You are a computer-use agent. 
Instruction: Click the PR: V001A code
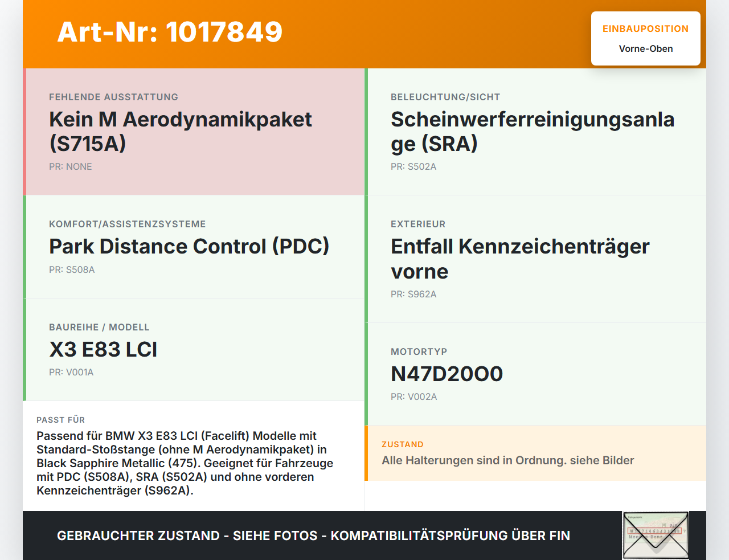click(x=71, y=373)
